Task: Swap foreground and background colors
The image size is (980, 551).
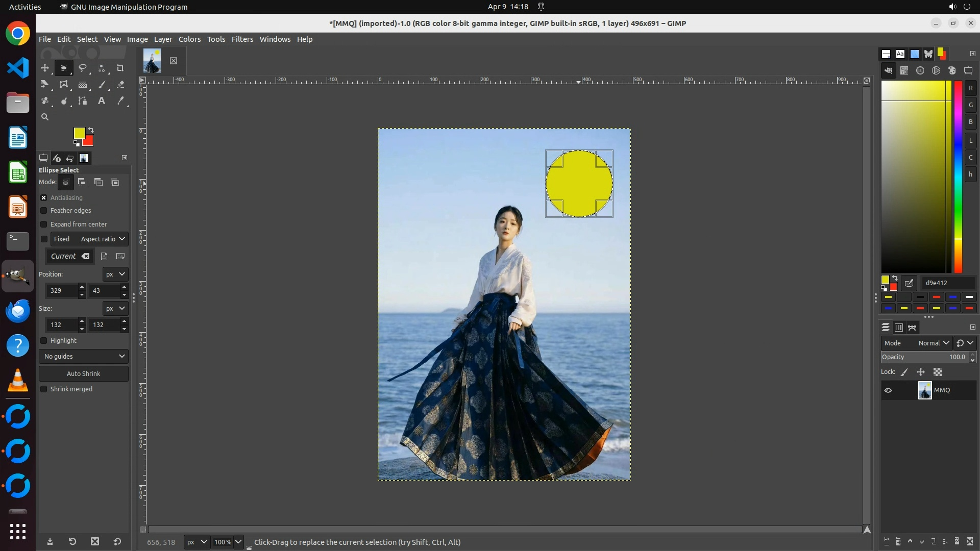Action: (x=91, y=130)
